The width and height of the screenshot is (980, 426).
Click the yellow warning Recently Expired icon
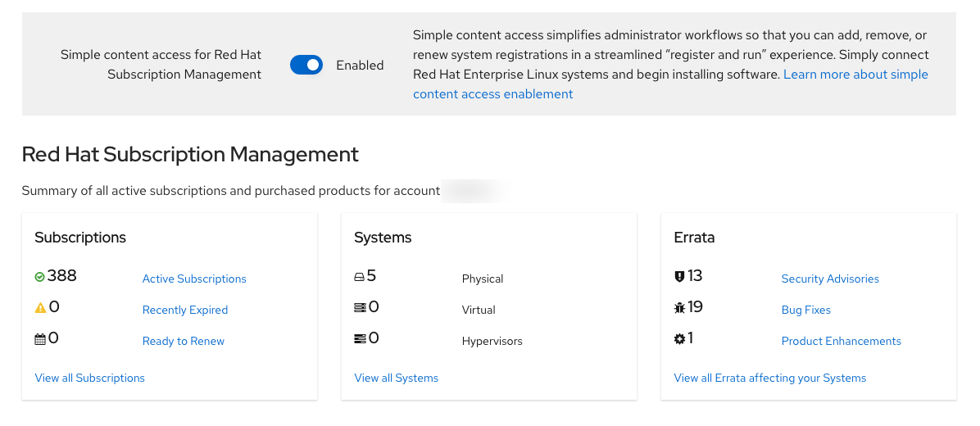(x=40, y=309)
